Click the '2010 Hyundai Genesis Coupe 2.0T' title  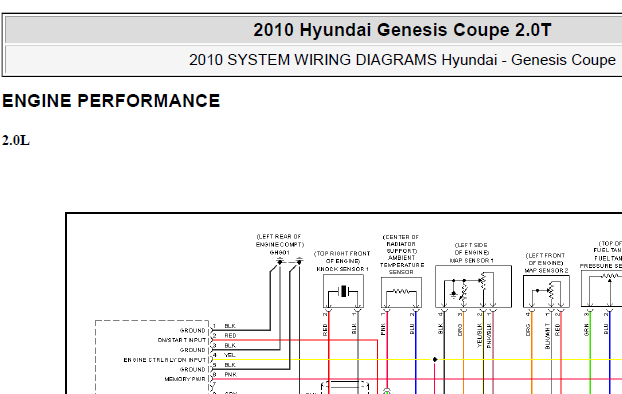(x=402, y=30)
